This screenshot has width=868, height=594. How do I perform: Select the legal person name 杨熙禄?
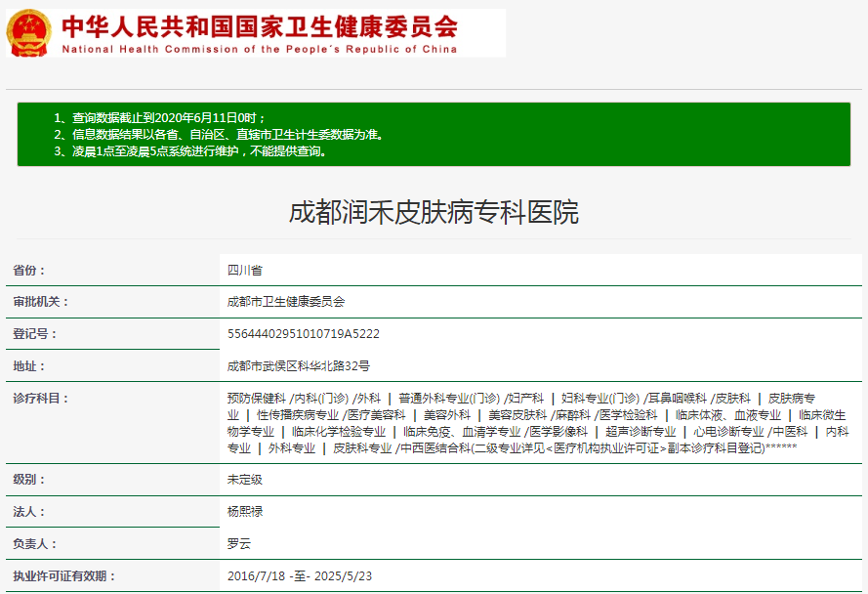tap(245, 512)
